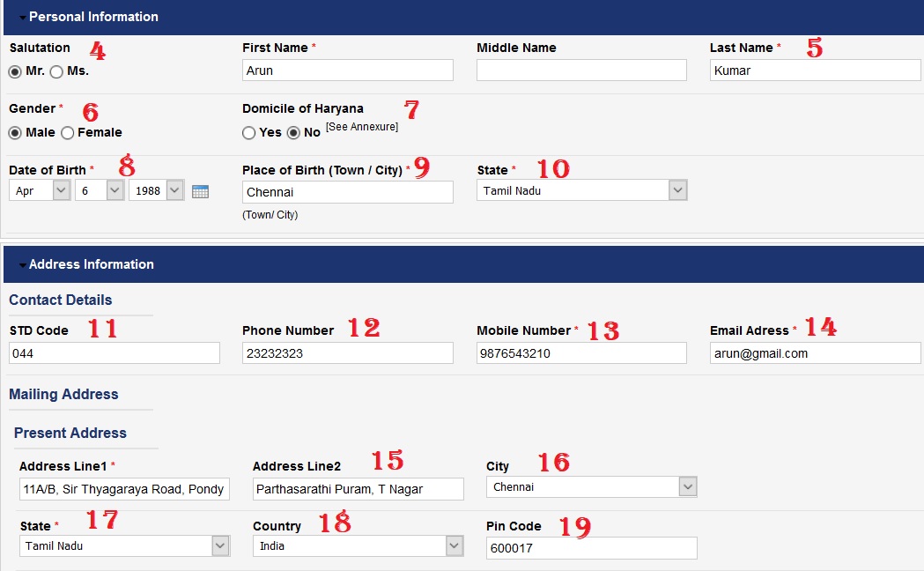The height and width of the screenshot is (571, 924).
Task: Collapse the Personal Information section
Action: click(23, 18)
